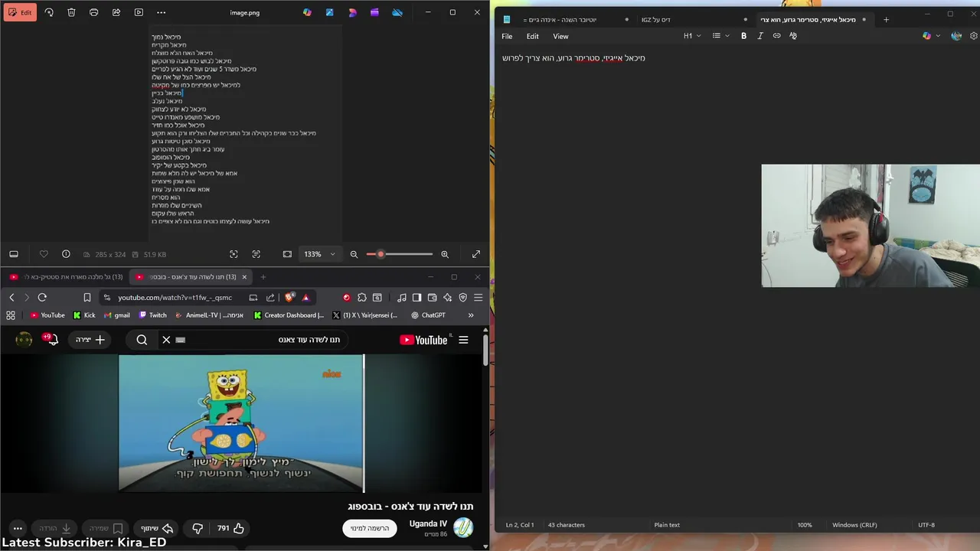980x551 pixels.
Task: Delete image.png with the trash icon
Action: pyautogui.click(x=71, y=12)
